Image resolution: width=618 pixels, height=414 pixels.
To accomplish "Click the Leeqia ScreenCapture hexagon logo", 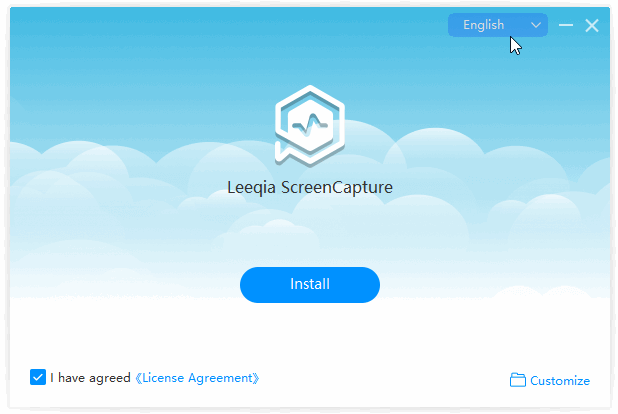I will 310,125.
